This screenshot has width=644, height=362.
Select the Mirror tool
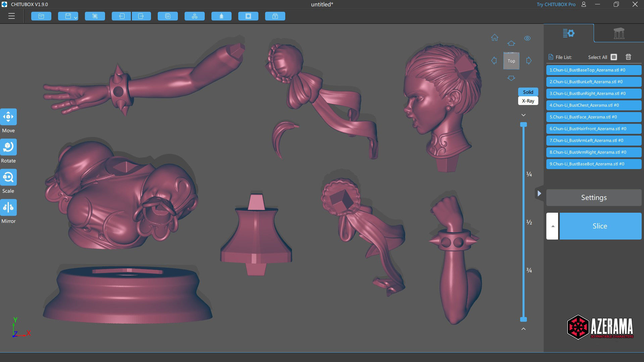(8, 207)
